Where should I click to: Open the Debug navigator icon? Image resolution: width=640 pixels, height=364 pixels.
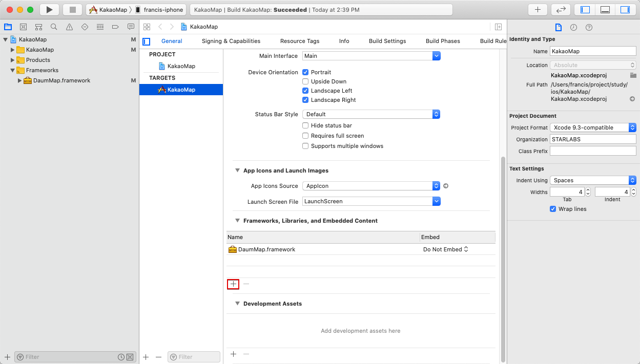pyautogui.click(x=100, y=27)
